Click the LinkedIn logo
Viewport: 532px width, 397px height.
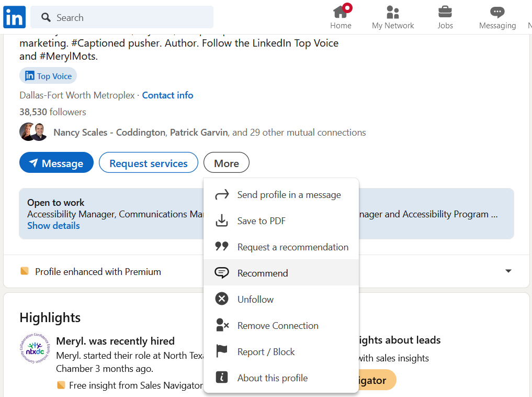(14, 17)
